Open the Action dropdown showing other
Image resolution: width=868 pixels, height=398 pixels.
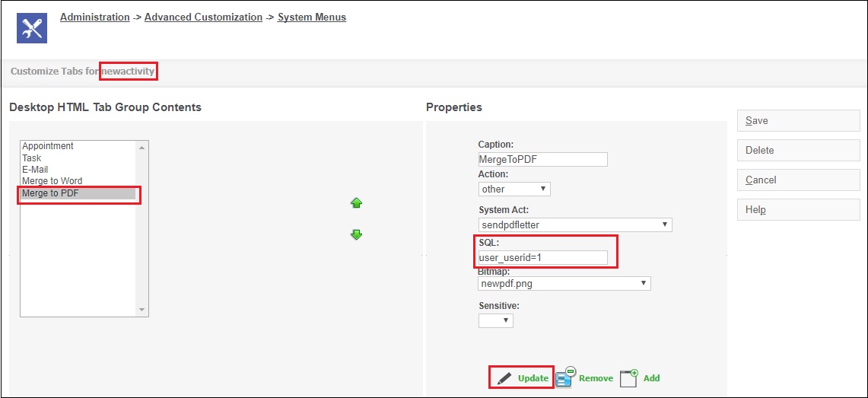coord(514,189)
